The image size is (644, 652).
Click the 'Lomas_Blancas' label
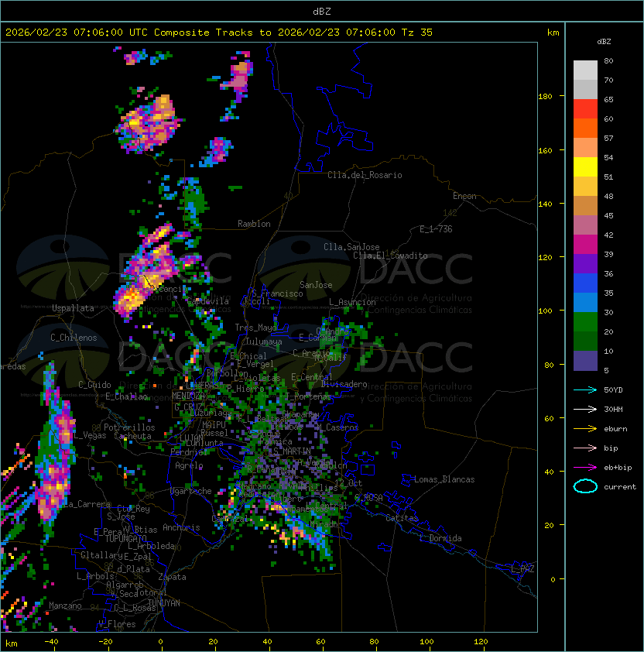(x=444, y=479)
